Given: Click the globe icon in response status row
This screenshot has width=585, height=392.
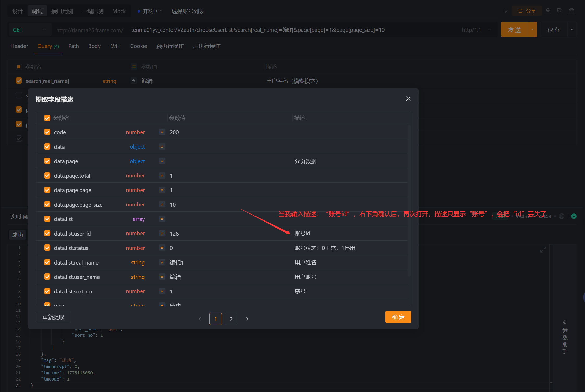Looking at the screenshot, I should click(x=562, y=216).
